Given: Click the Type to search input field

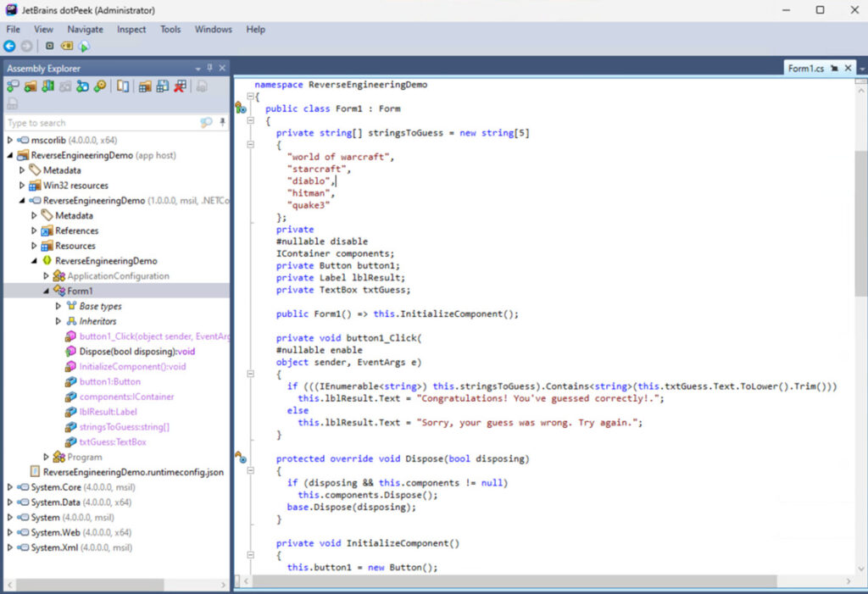Looking at the screenshot, I should [x=103, y=122].
